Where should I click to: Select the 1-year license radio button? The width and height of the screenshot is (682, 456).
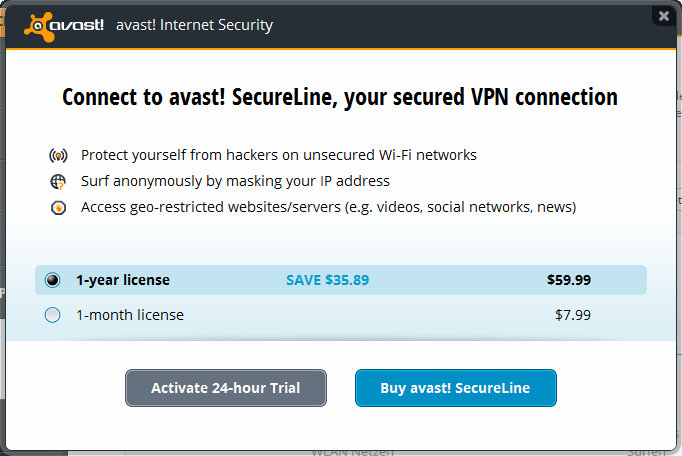coord(53,280)
